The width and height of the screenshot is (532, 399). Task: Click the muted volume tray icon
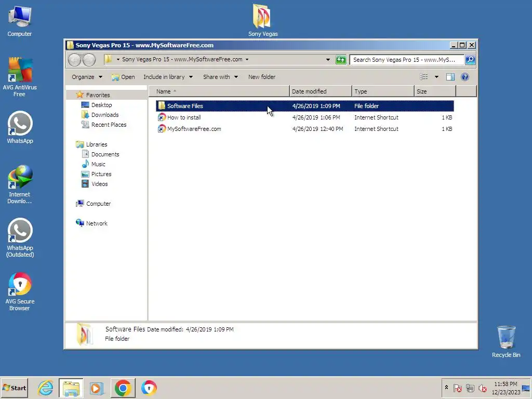click(x=482, y=388)
